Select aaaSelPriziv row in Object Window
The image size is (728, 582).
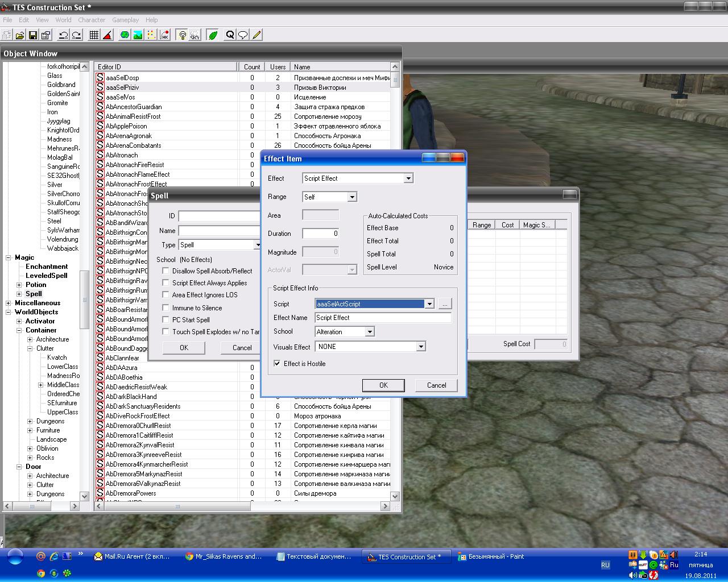coord(243,88)
